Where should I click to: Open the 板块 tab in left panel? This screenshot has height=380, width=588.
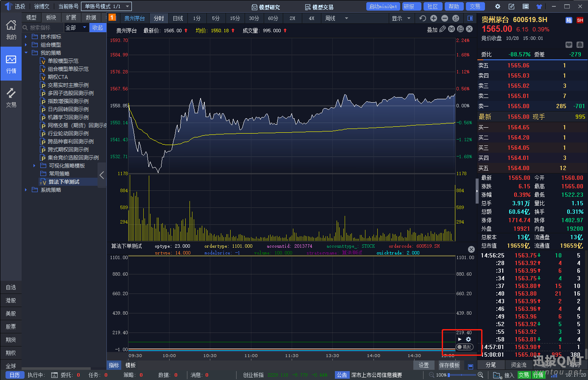click(51, 17)
